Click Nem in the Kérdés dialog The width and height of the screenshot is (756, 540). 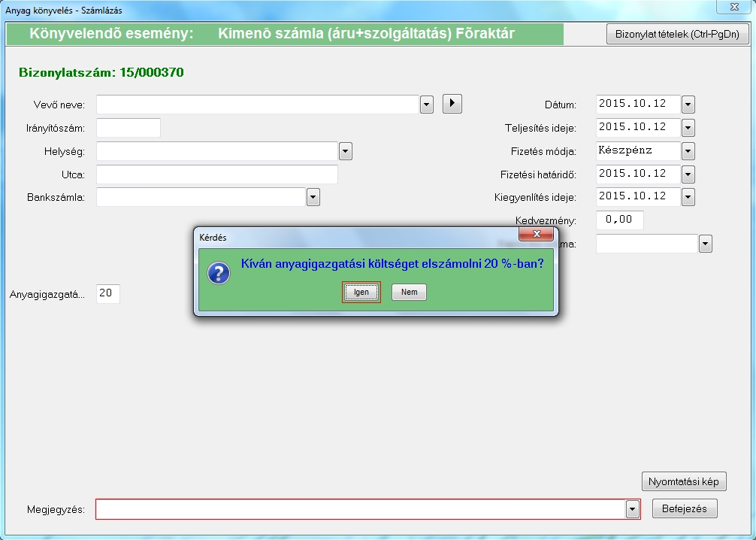point(409,293)
